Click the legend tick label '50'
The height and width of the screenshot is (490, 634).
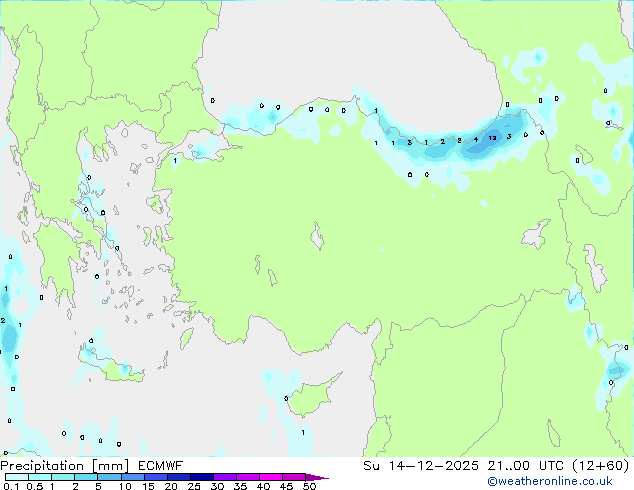point(309,486)
